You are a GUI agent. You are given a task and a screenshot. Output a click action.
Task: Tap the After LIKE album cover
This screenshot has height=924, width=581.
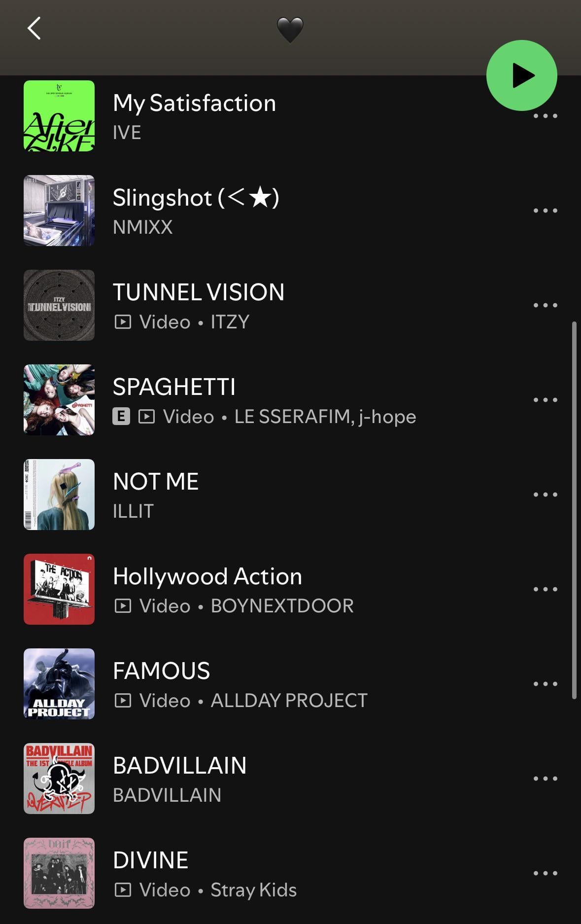point(59,116)
